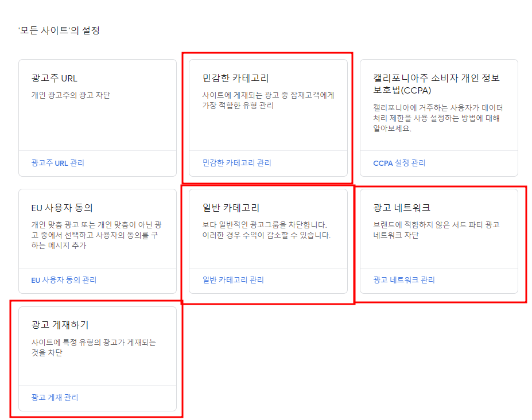Select EU 사용자 동의 관리 link

[x=64, y=280]
